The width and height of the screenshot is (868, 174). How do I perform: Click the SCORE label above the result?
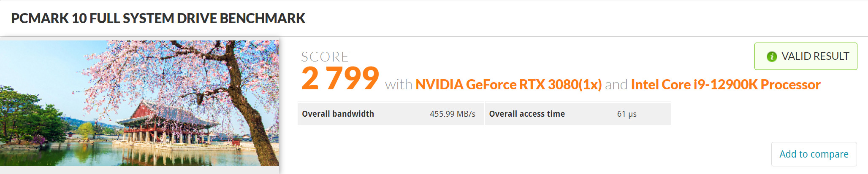click(325, 57)
